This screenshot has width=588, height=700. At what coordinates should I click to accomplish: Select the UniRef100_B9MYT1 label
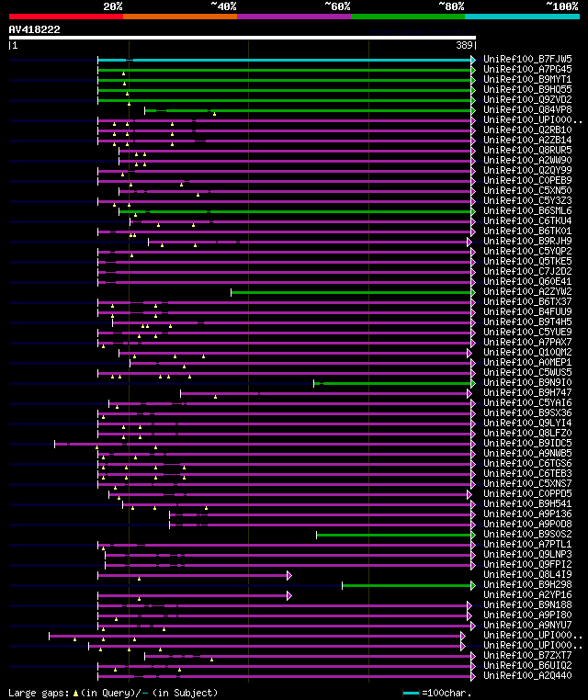pyautogui.click(x=527, y=79)
